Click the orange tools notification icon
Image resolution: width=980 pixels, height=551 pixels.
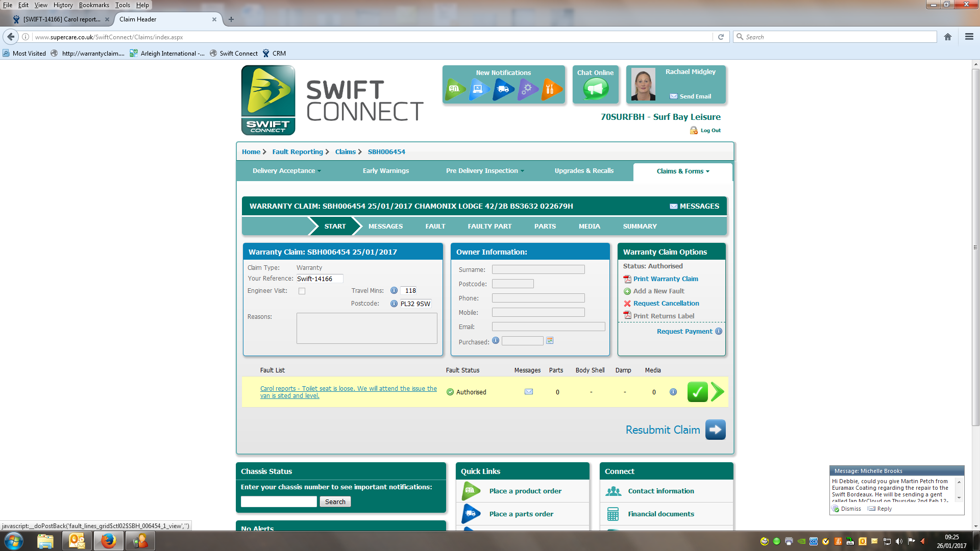(x=551, y=89)
